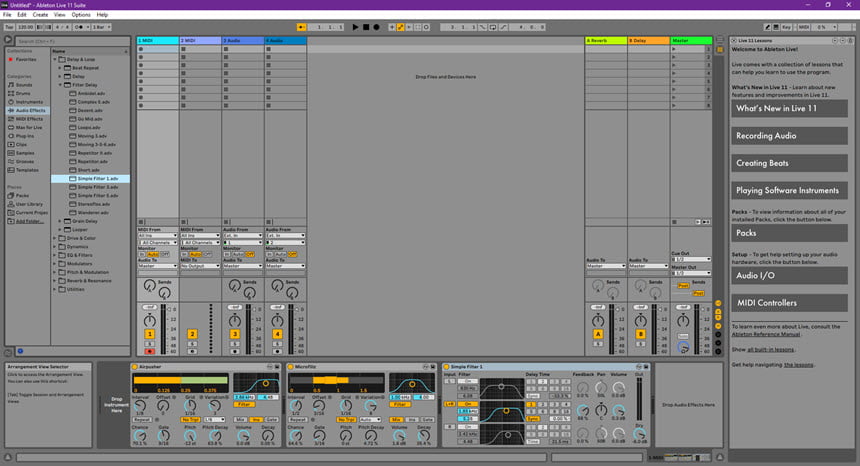Select Plug-Ins category in browser
The width and height of the screenshot is (860, 466).
click(25, 136)
